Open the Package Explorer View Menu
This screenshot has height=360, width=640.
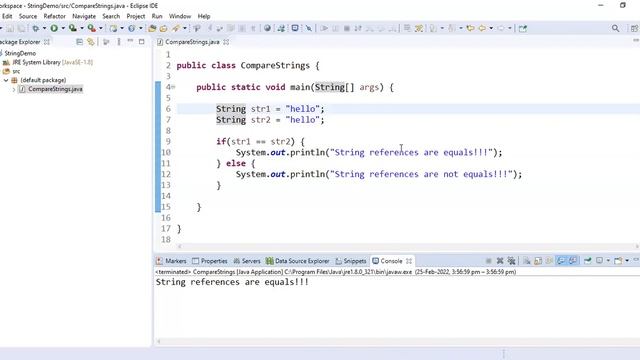click(x=119, y=42)
